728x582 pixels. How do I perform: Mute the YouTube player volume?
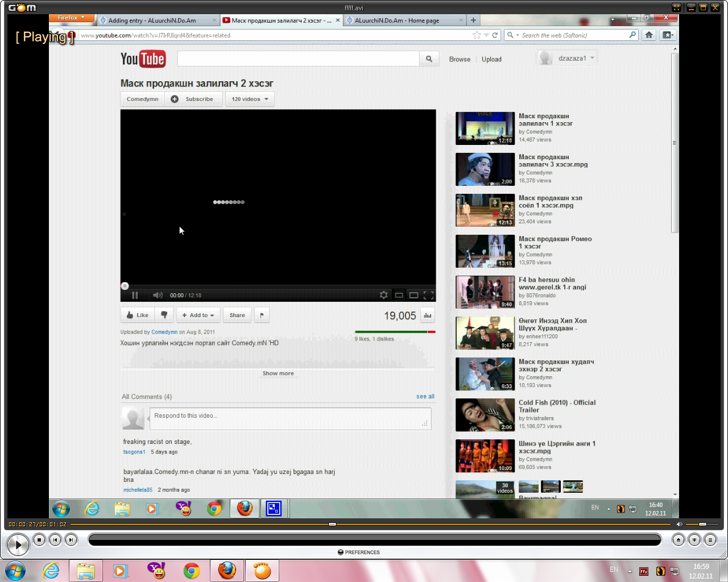[x=158, y=295]
